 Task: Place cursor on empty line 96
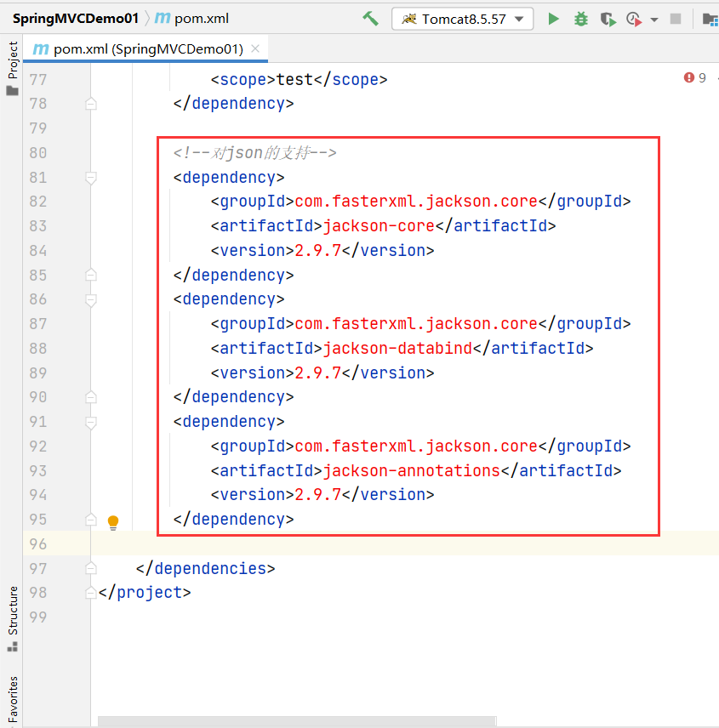[x=404, y=543]
